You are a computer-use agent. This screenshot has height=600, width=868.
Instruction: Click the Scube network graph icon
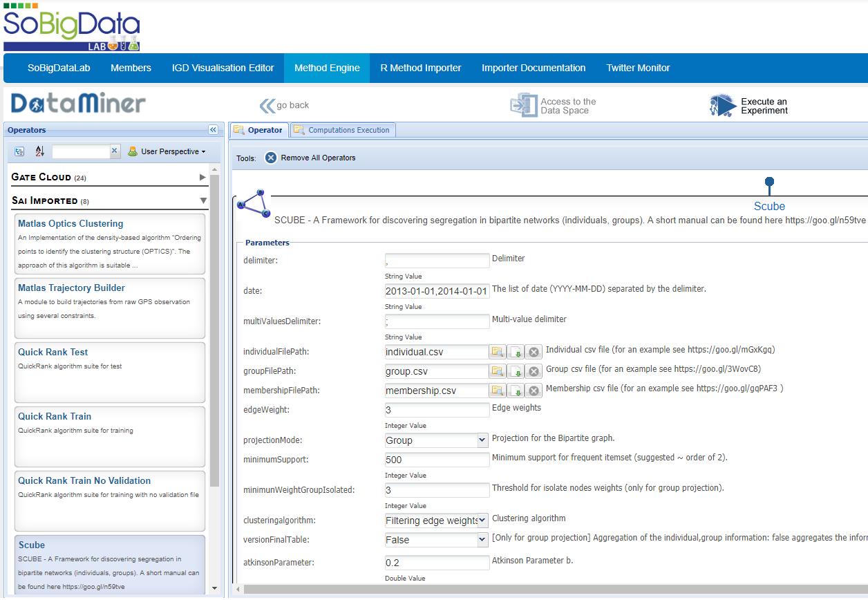tap(253, 203)
